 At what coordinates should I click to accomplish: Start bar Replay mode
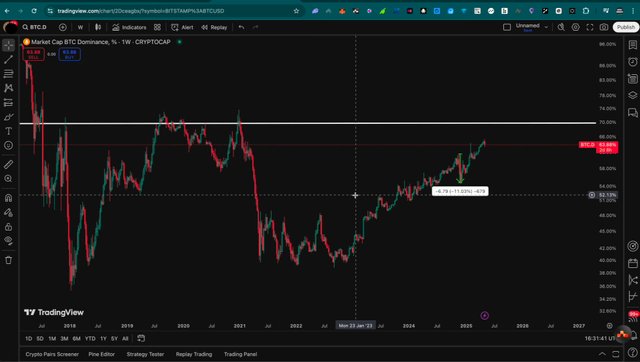pyautogui.click(x=214, y=27)
